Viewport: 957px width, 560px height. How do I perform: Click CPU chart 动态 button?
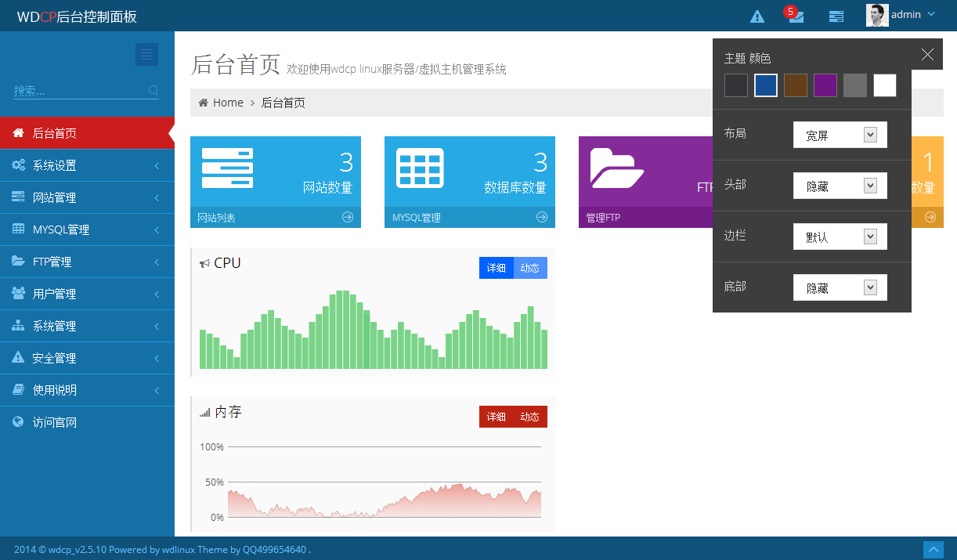click(x=530, y=268)
